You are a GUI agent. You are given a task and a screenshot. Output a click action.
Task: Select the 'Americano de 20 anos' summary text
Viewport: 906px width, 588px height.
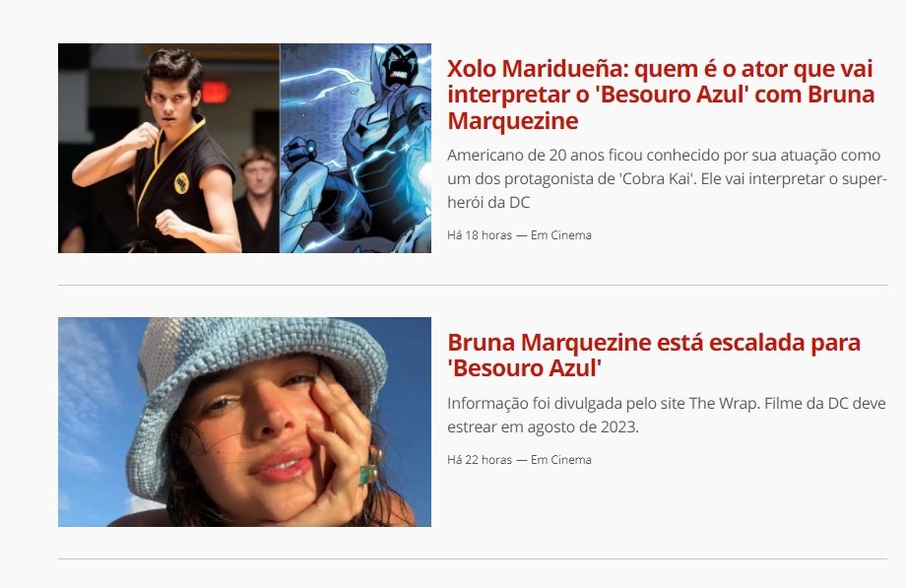click(x=667, y=178)
